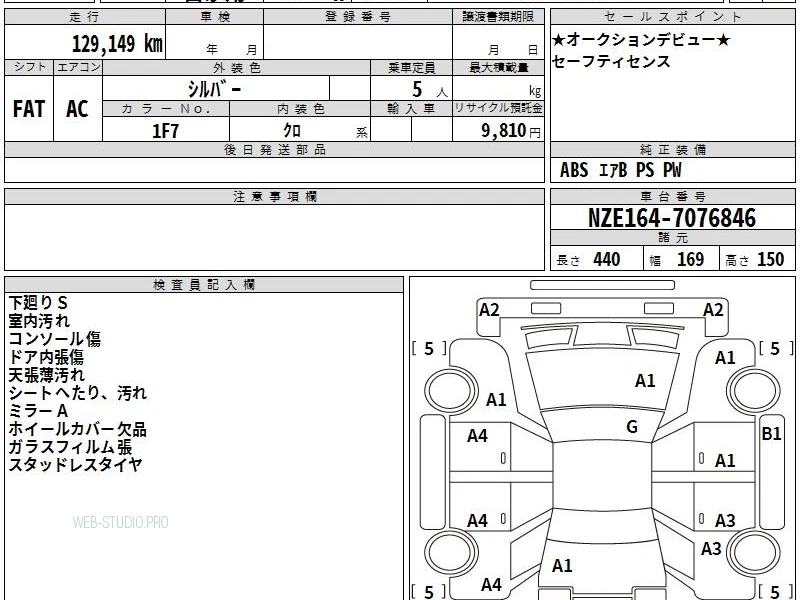Click the 譲渡書類期限 header
Screen dimensions: 800x600
tap(498, 17)
